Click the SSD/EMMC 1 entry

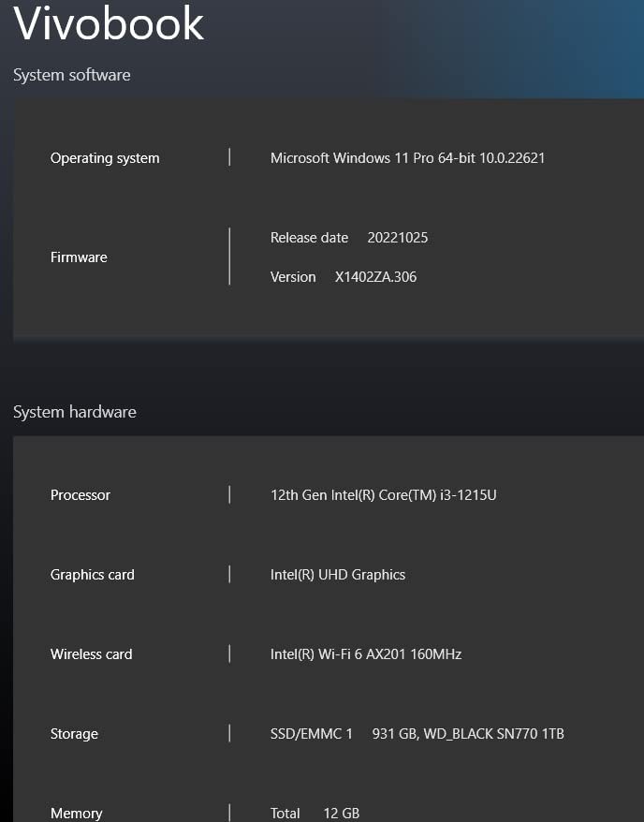tap(312, 733)
